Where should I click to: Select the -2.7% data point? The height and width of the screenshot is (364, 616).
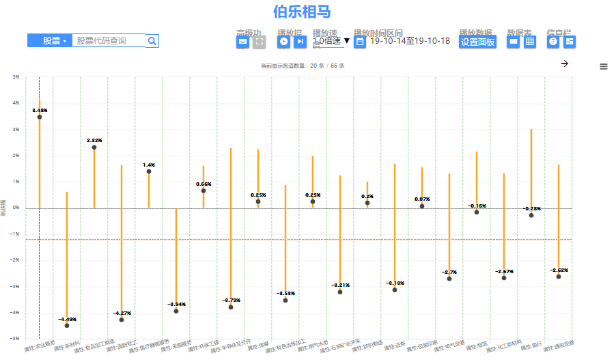[449, 279]
